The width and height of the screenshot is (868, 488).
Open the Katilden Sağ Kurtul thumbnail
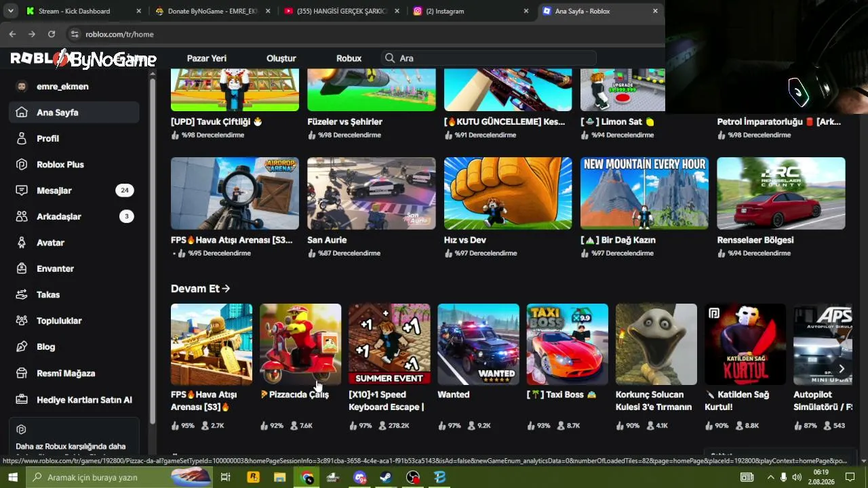point(745,344)
